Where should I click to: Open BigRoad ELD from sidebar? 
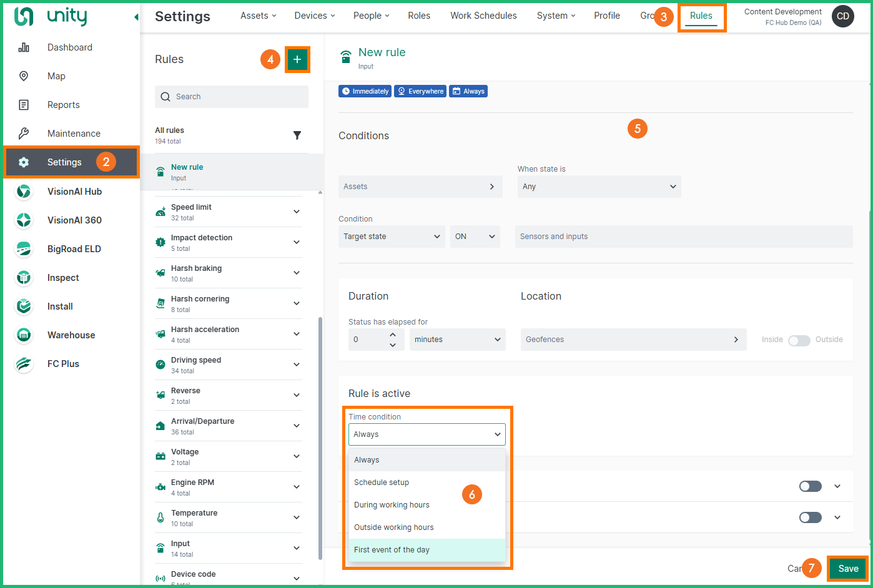pos(74,249)
